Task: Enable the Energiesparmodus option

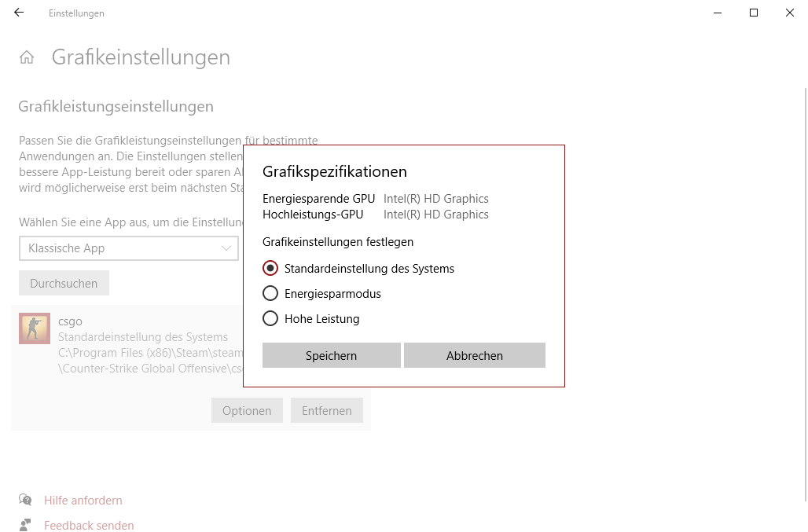Action: point(270,293)
